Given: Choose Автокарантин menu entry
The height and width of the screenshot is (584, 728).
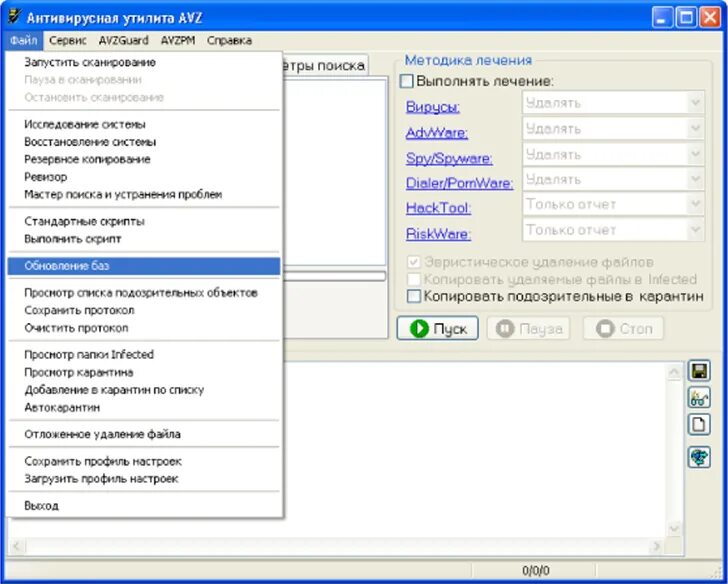Looking at the screenshot, I should tap(144, 408).
